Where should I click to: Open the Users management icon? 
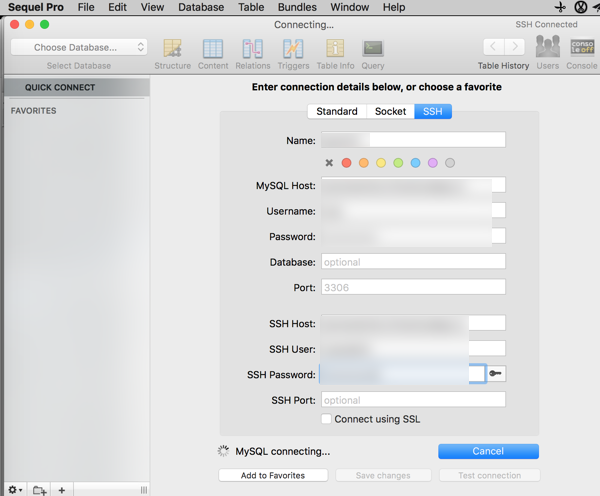tap(548, 47)
